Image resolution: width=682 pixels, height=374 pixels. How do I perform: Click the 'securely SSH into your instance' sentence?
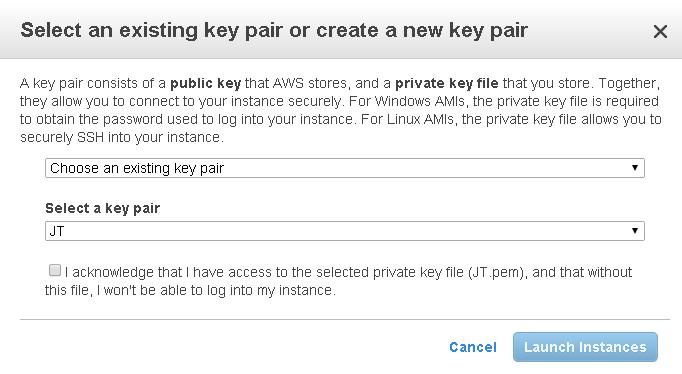122,137
